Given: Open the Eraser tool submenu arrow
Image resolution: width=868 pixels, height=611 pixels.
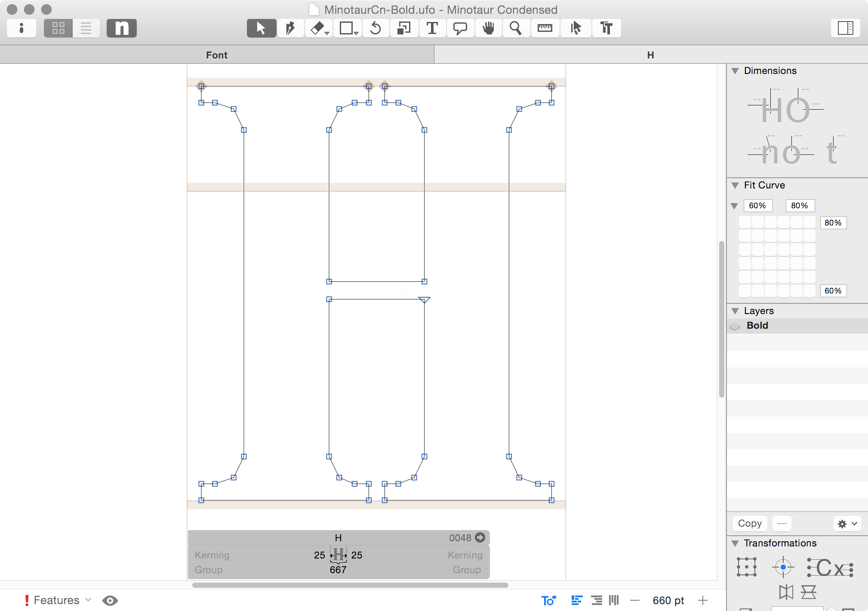Looking at the screenshot, I should coord(327,33).
